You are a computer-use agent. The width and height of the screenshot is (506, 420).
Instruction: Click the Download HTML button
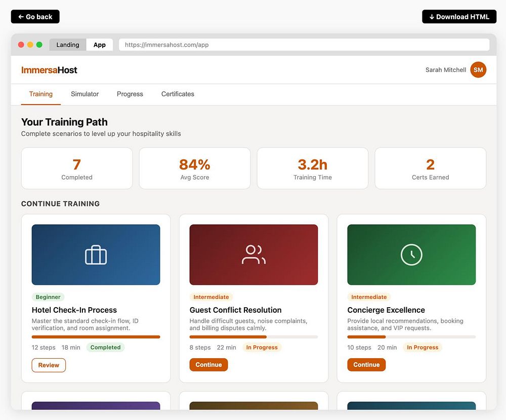(x=459, y=17)
